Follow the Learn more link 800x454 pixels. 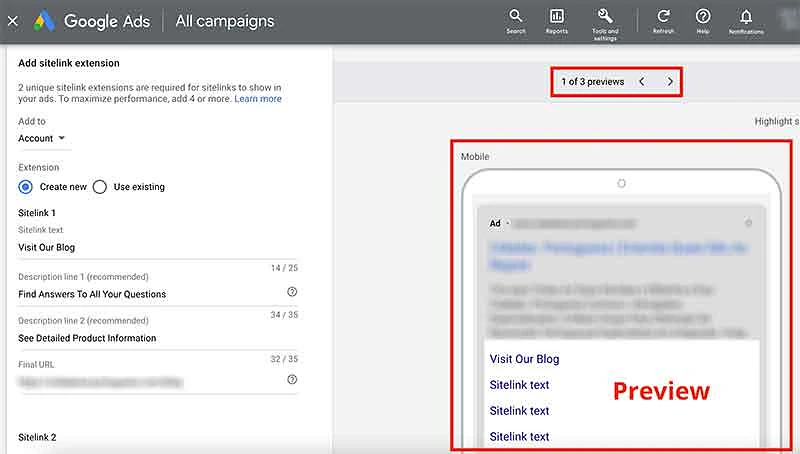(x=258, y=99)
